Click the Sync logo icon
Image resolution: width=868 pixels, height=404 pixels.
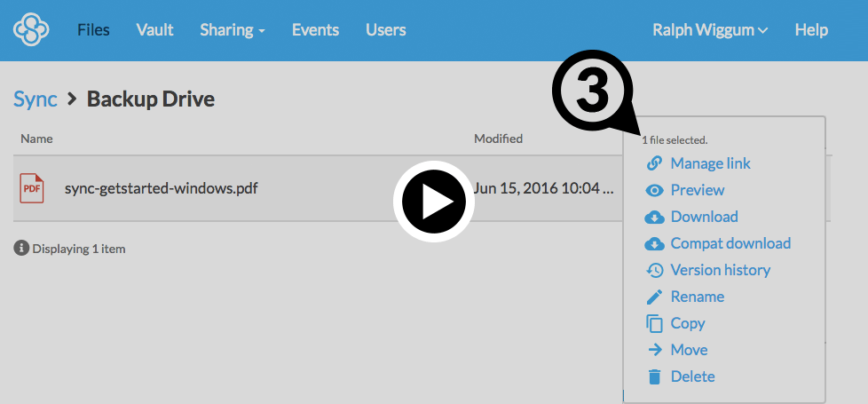point(32,30)
